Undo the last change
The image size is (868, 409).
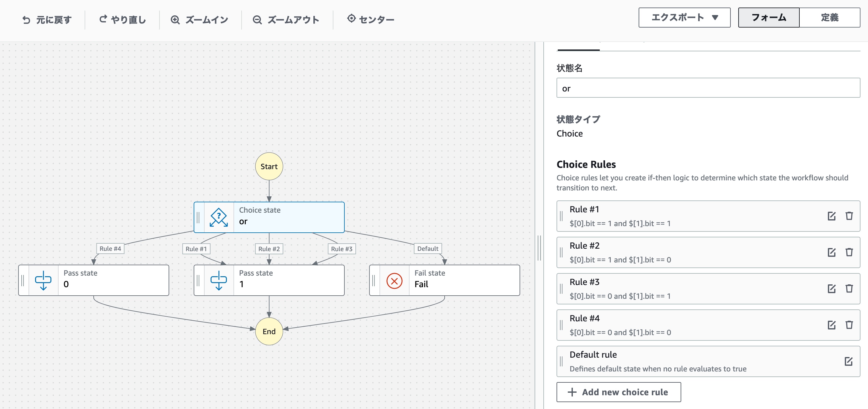tap(47, 20)
